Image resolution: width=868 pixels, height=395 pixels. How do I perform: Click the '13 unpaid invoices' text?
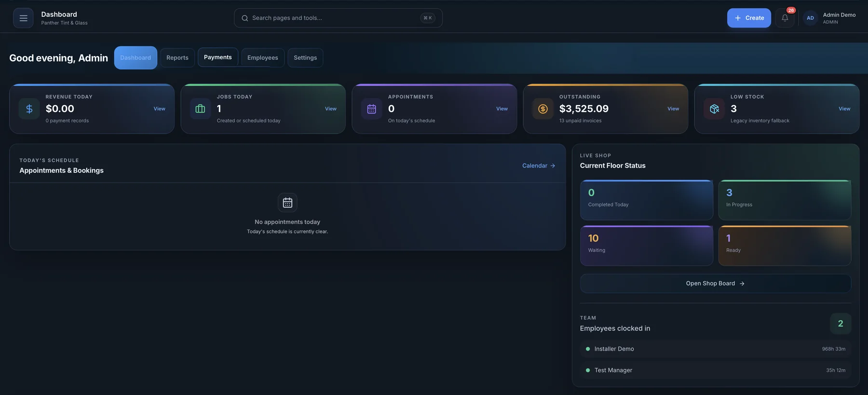[581, 121]
